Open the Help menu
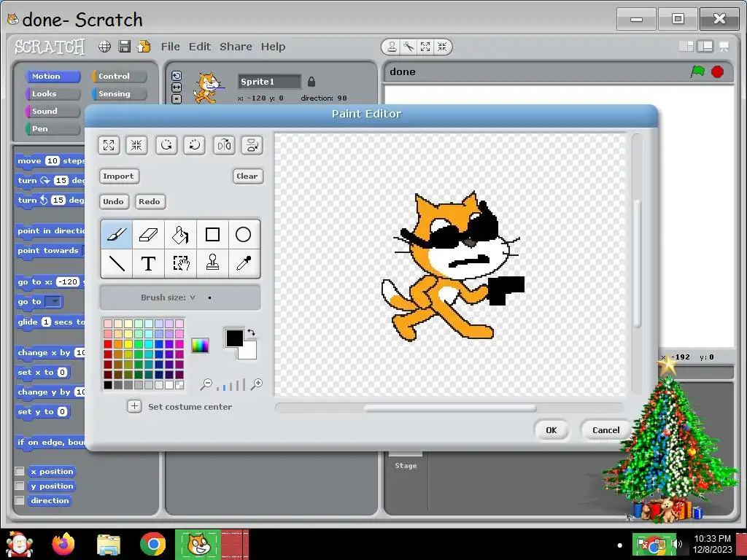This screenshot has width=747, height=560. click(x=273, y=47)
